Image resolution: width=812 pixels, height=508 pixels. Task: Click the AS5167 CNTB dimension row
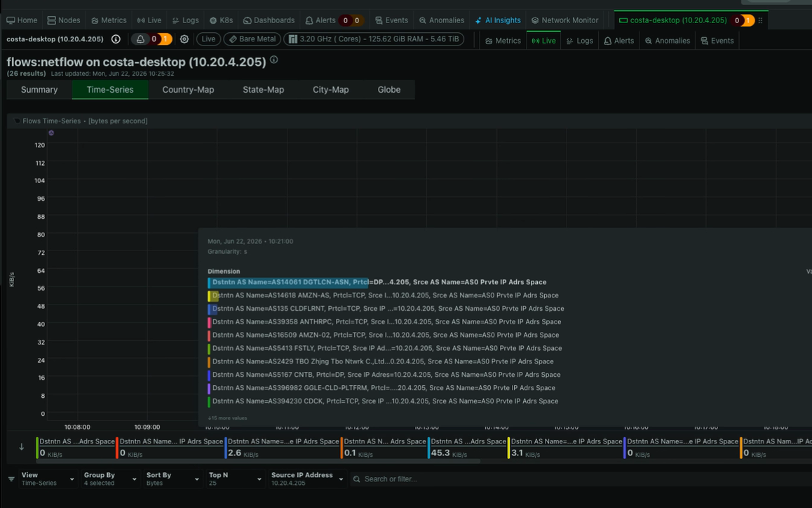point(384,375)
